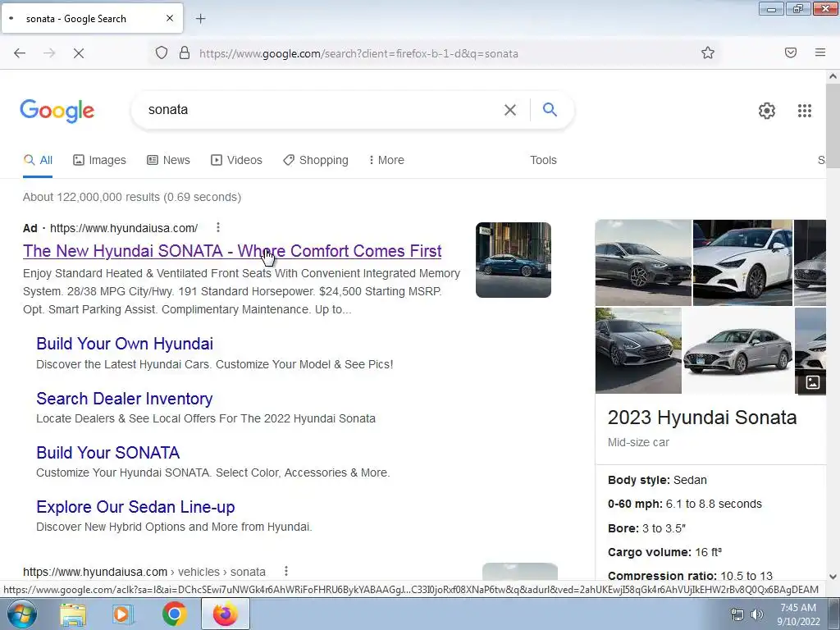Open three-dot menu beside hyundaiusa.com vehicles result
Screen dimensions: 840x630
[x=286, y=571]
